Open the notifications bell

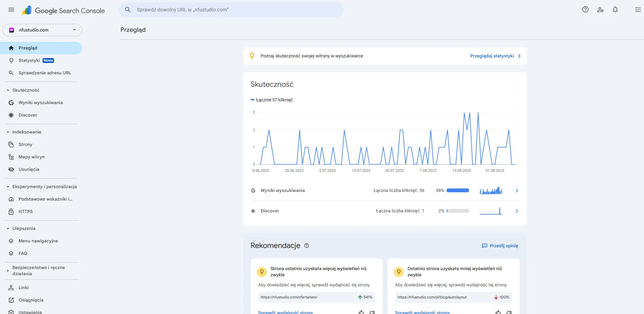(x=615, y=9)
